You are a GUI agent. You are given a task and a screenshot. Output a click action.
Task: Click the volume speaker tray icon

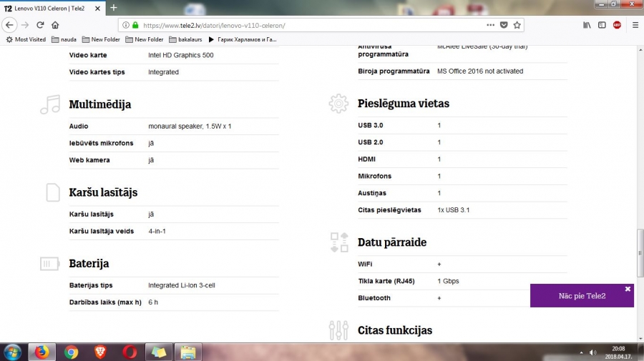pos(592,352)
